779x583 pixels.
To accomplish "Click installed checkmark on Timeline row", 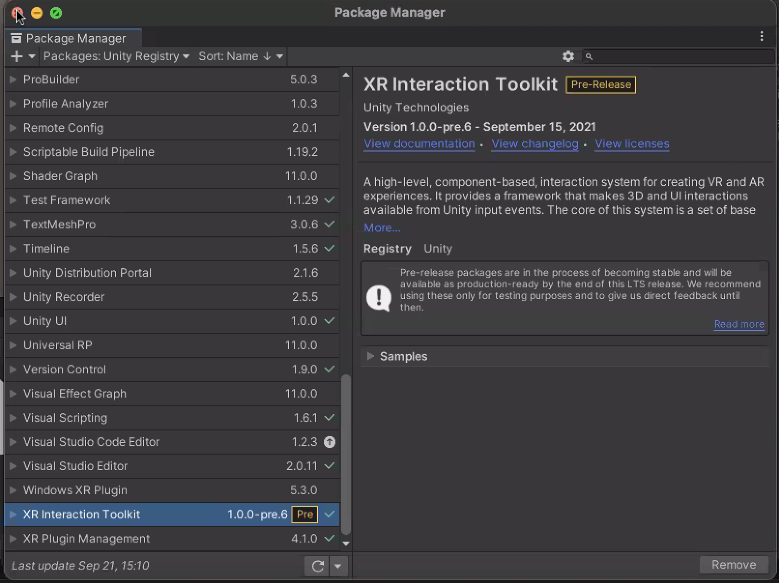I will click(329, 248).
